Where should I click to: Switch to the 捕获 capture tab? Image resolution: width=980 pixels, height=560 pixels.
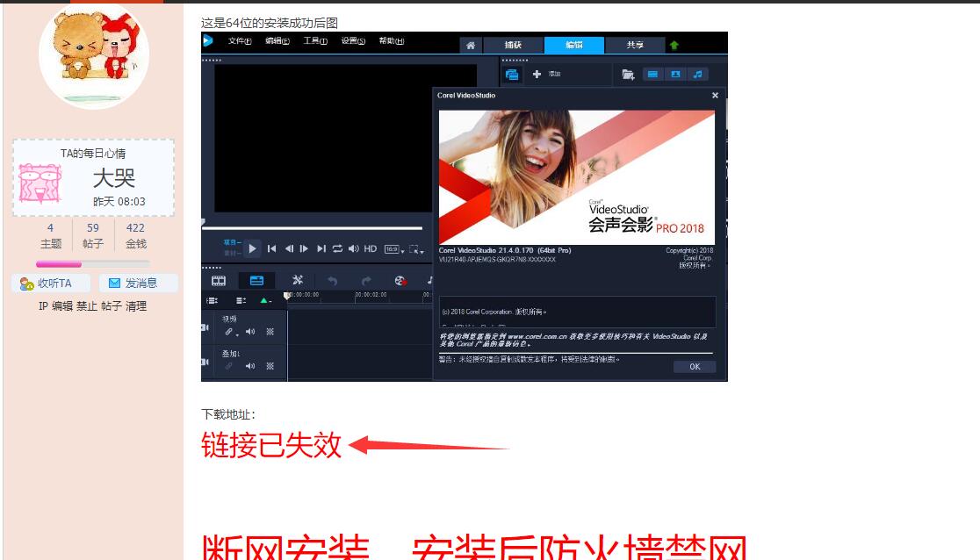pyautogui.click(x=513, y=45)
